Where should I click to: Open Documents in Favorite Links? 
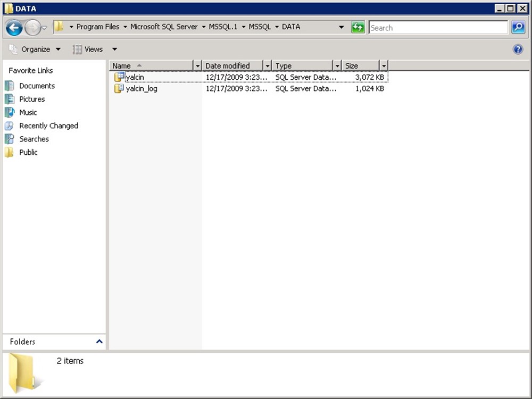[x=37, y=86]
